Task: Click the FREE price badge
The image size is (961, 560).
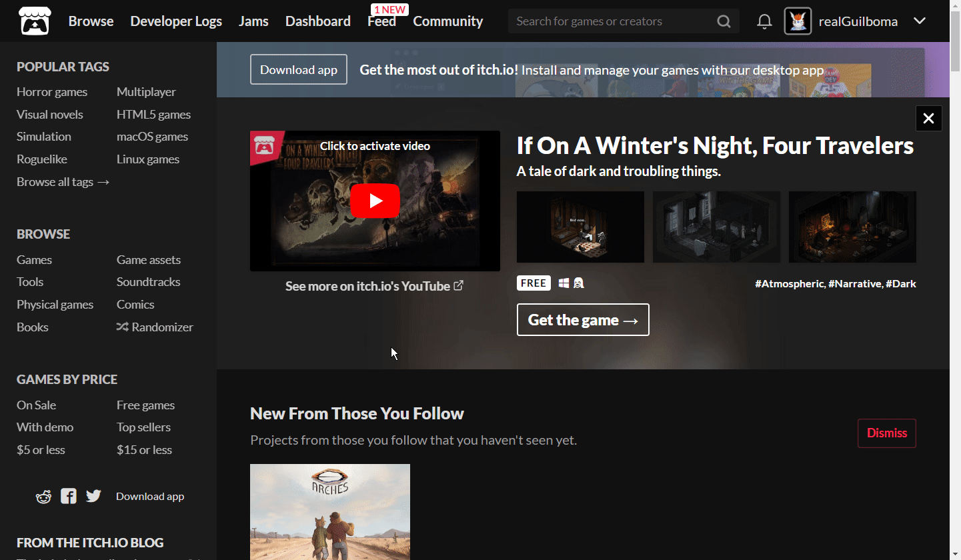Action: (534, 283)
